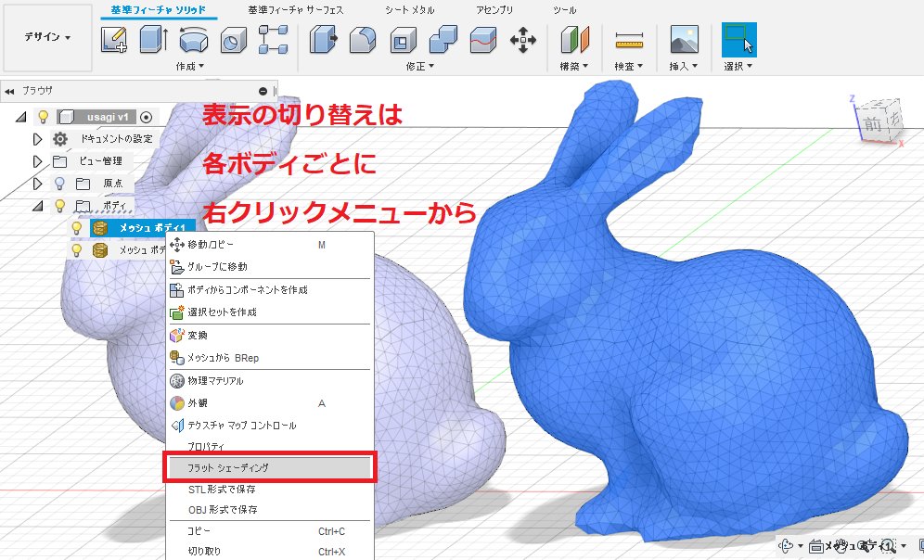Click the Move/Copy four-arrow toolbar icon
The image size is (924, 560).
(x=522, y=40)
